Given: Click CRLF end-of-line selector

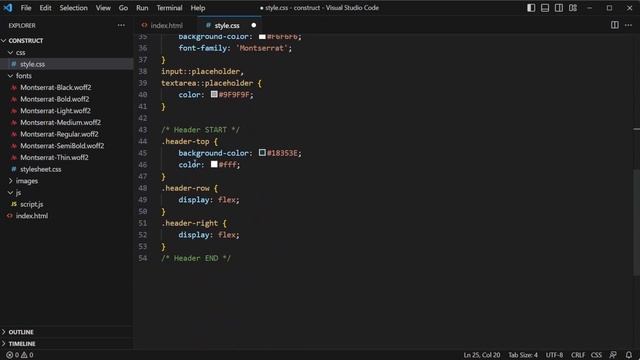Looking at the screenshot, I should (x=578, y=355).
